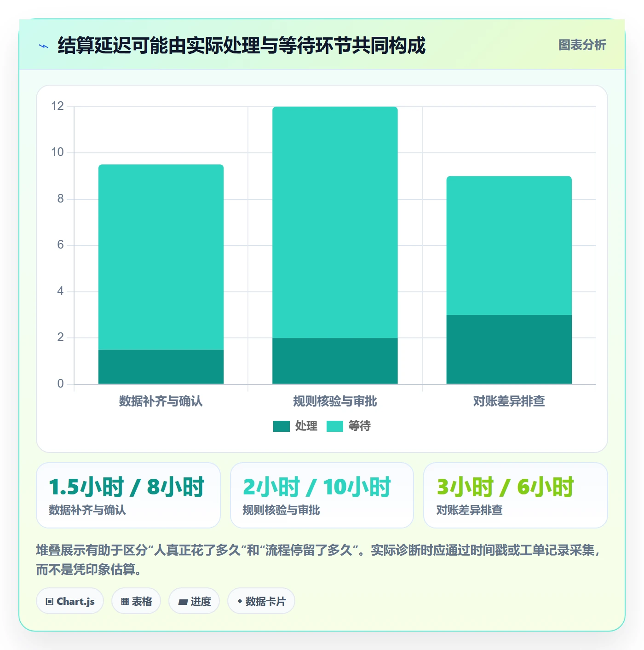This screenshot has height=650, width=644.
Task: Select the 数据卡片 tag
Action: 261,601
